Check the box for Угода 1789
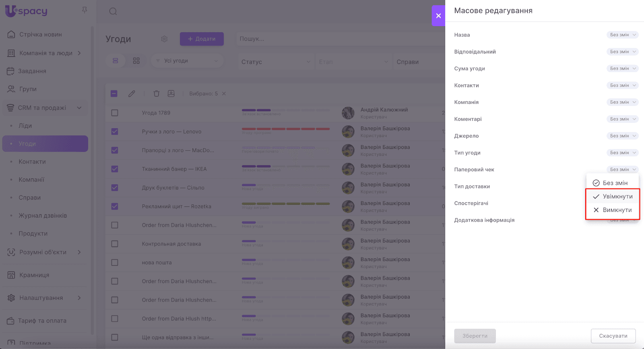The height and width of the screenshot is (349, 644). point(115,113)
